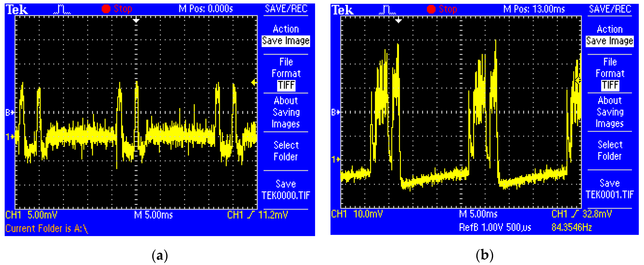Click trigger position arrow atop left graticule

point(136,20)
